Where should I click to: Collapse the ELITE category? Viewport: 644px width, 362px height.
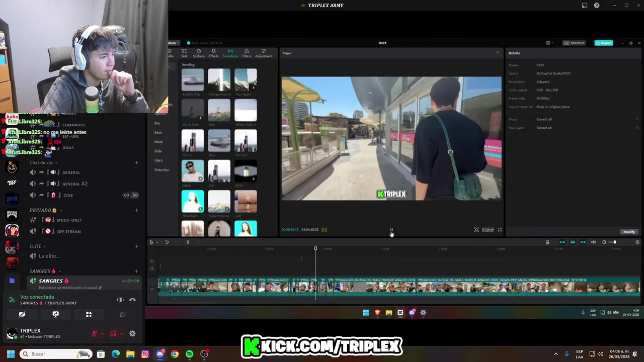pos(38,246)
